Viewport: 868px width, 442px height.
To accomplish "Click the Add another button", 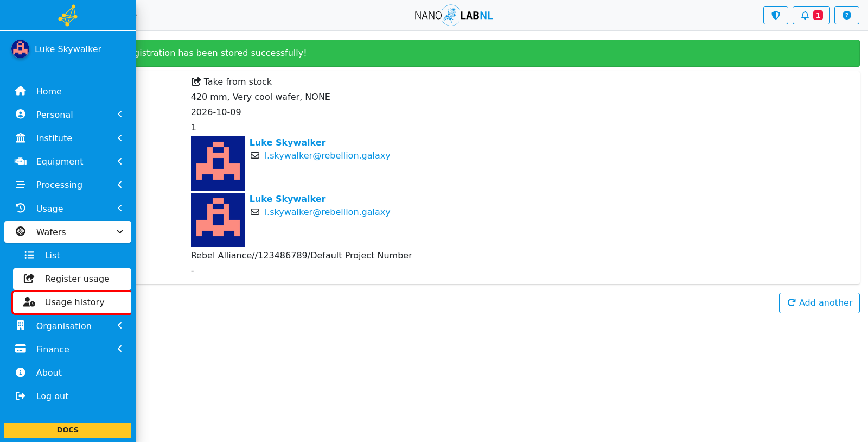I will [x=819, y=303].
